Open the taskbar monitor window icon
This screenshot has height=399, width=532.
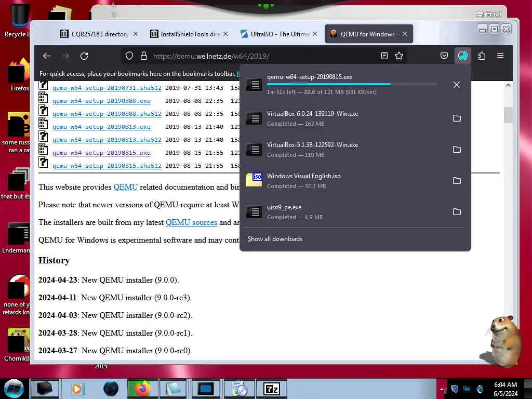click(206, 389)
